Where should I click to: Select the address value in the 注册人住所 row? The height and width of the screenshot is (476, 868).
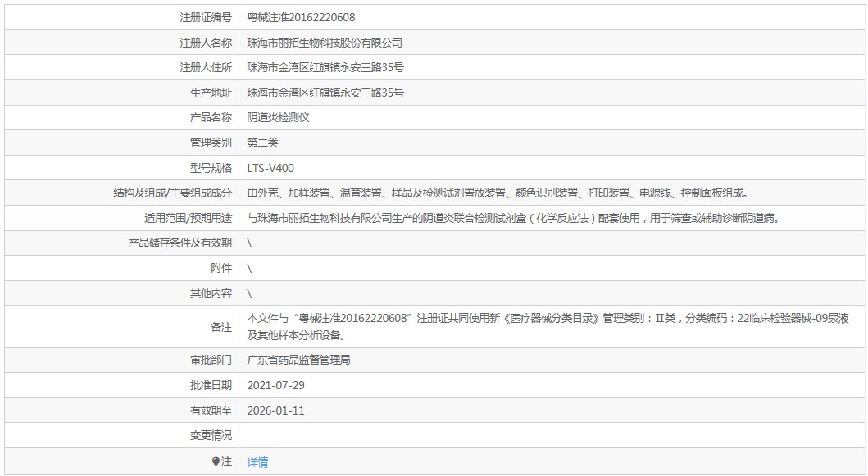(325, 67)
